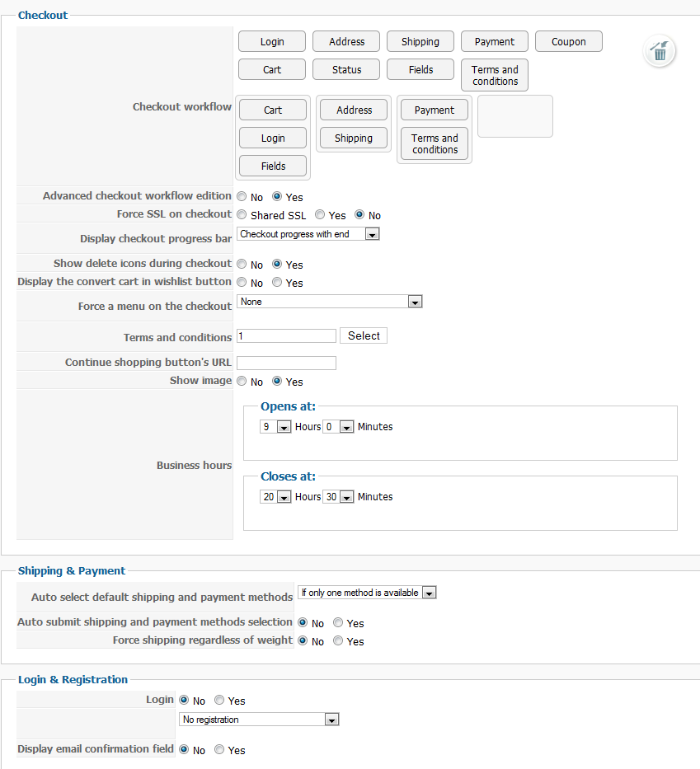Click the Terms and conditions input field
This screenshot has height=769, width=700.
click(x=286, y=336)
